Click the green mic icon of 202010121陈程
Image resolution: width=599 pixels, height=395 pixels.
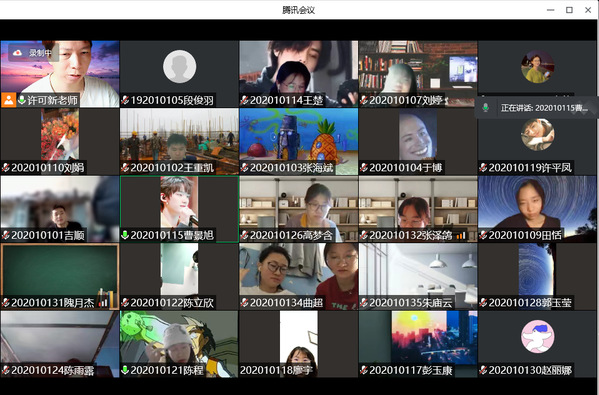click(x=125, y=370)
